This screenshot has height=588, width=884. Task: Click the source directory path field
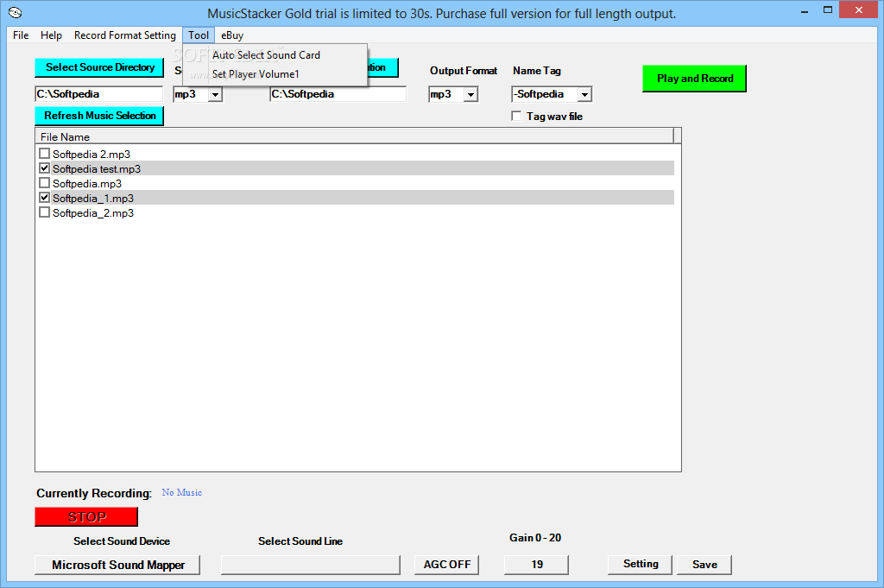coord(98,94)
